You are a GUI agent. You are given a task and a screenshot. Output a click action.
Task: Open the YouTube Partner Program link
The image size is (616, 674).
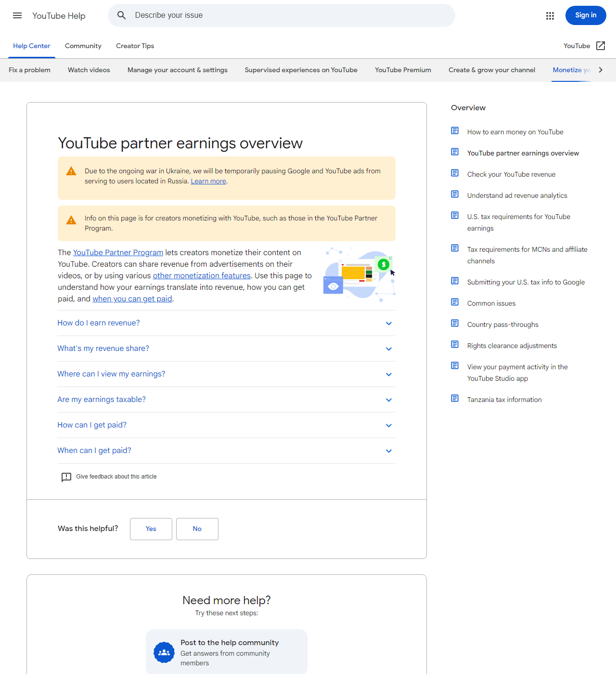[118, 253]
